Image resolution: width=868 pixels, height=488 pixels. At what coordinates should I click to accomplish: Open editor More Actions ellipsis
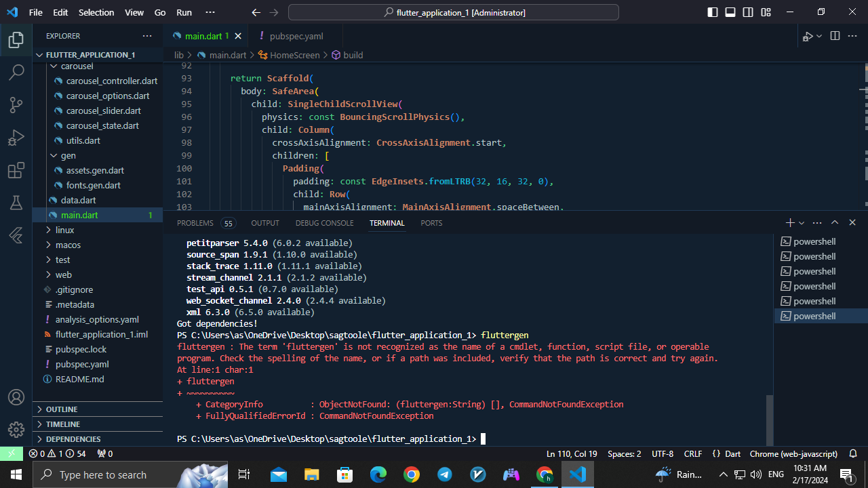(853, 36)
